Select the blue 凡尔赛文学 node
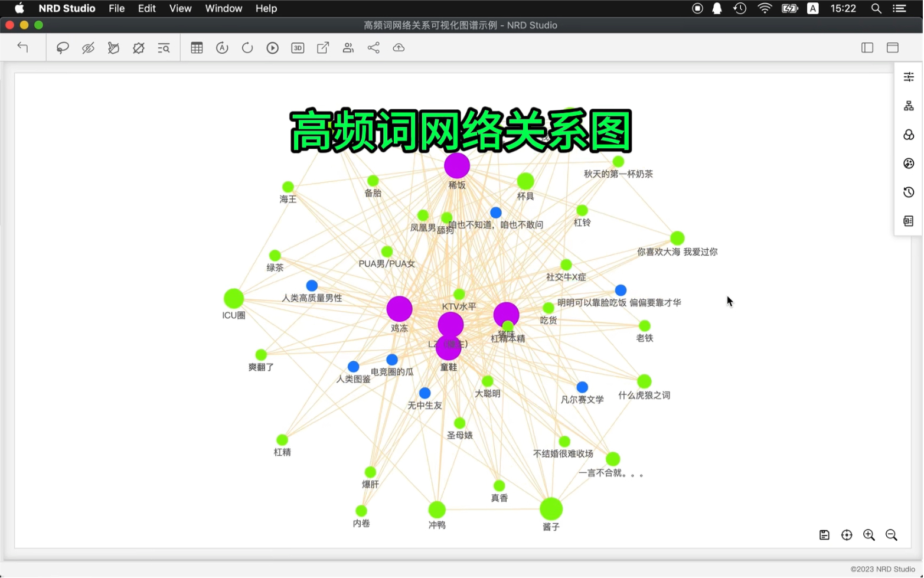The height and width of the screenshot is (578, 924). 583,388
